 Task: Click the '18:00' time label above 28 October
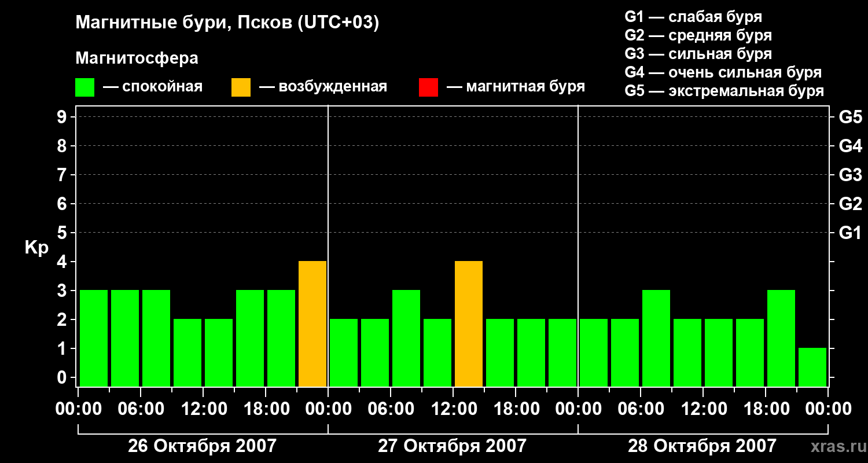766,409
